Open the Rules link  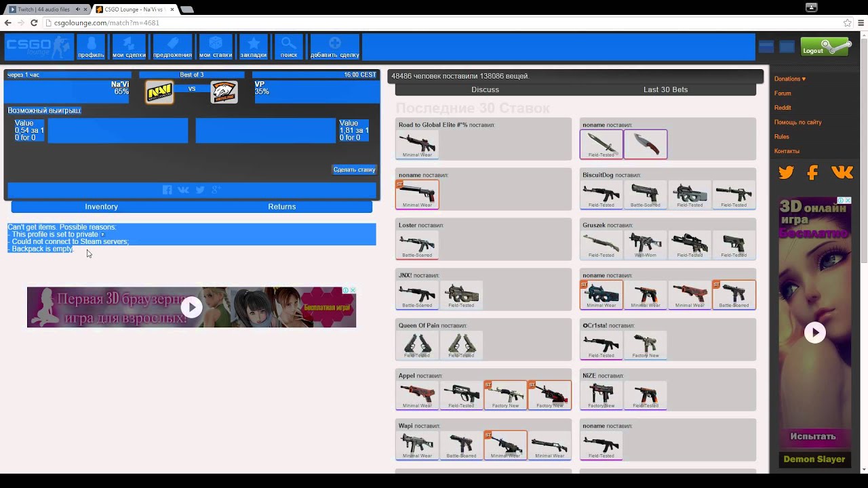point(782,137)
